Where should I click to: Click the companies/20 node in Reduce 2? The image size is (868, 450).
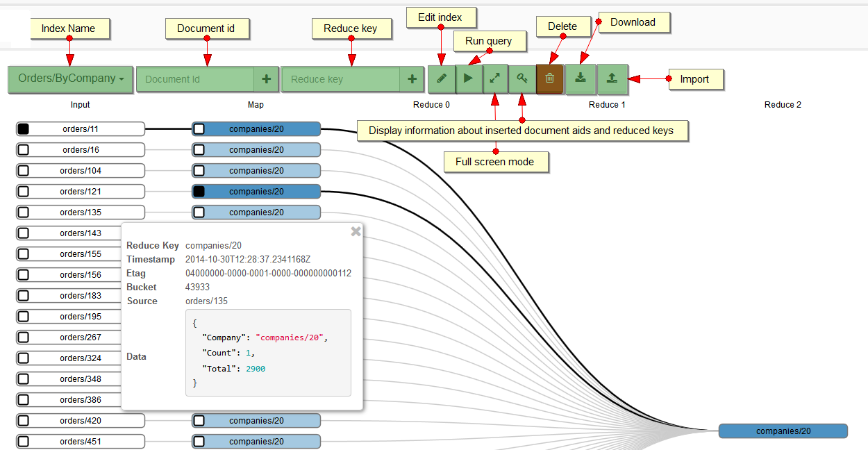(x=783, y=431)
